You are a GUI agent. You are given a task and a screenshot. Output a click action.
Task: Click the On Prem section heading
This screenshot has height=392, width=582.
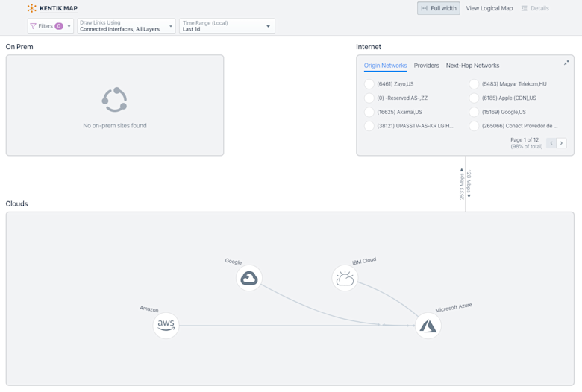(x=19, y=47)
